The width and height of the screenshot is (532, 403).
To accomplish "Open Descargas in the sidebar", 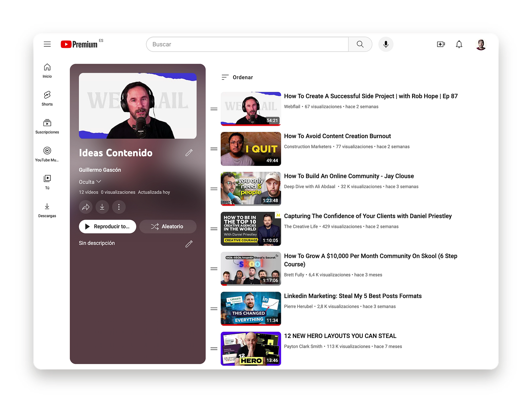I will (47, 210).
